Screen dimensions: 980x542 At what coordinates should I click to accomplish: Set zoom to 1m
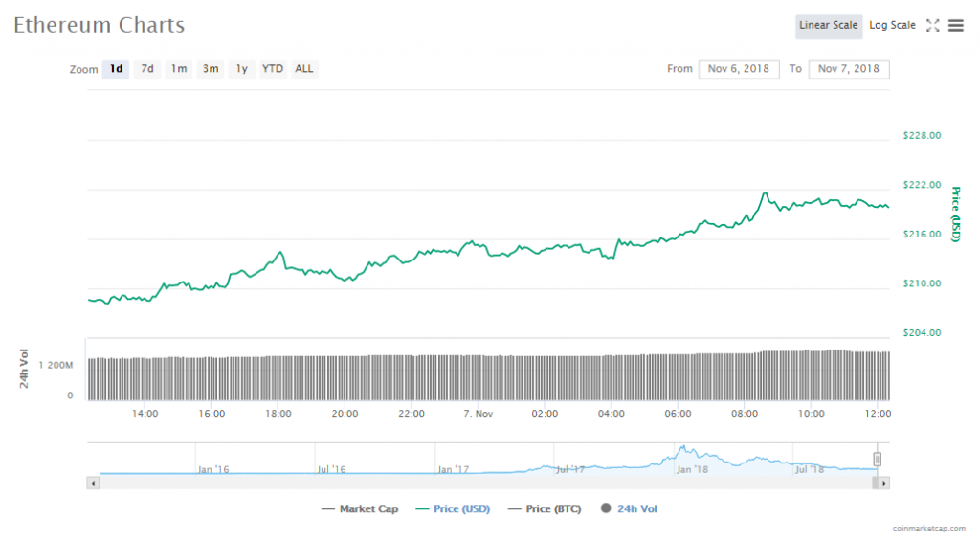coord(179,69)
